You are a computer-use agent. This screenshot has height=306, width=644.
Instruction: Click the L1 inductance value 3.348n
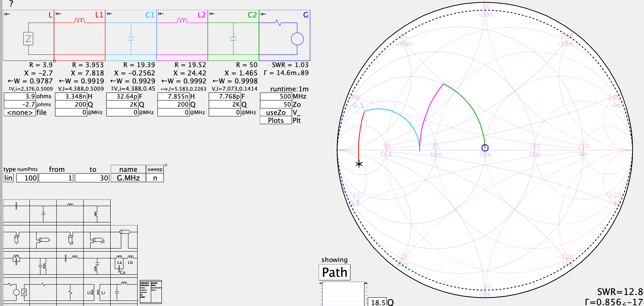tap(71, 97)
